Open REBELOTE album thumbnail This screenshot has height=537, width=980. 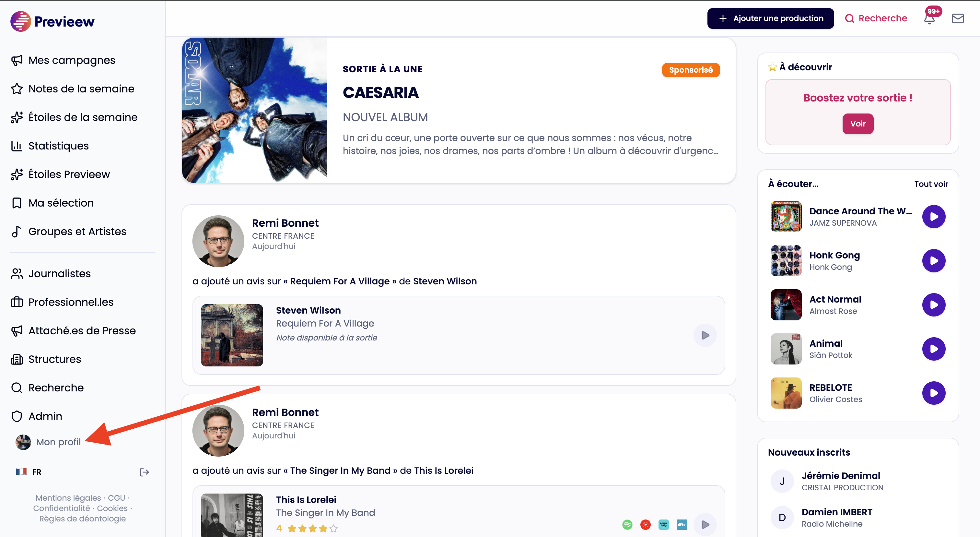coord(786,393)
